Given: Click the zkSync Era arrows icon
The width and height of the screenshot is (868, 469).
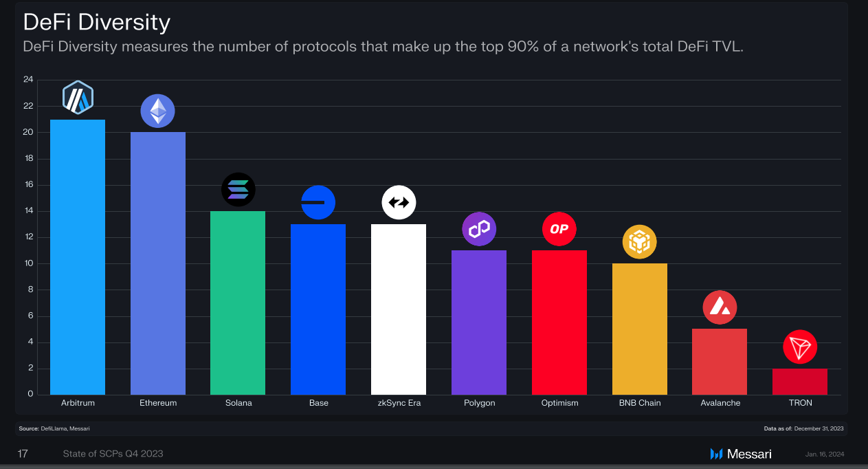Looking at the screenshot, I should (399, 203).
